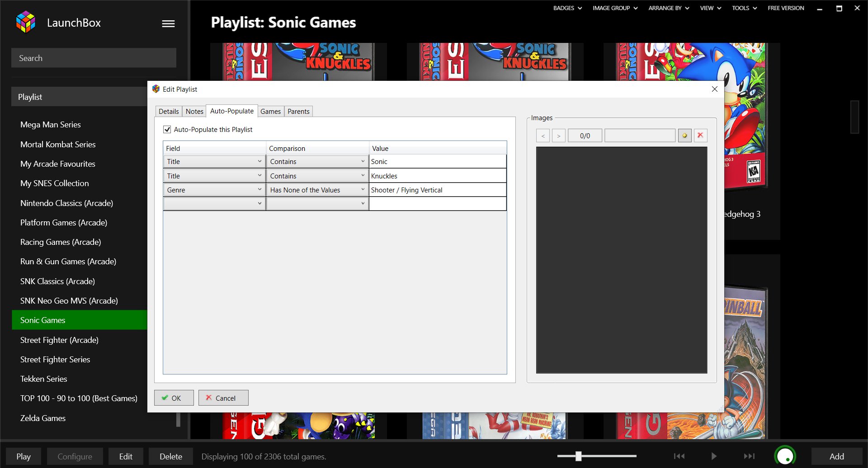Skip to previous track in music controls
Screen dimensions: 868x468
coord(679,456)
